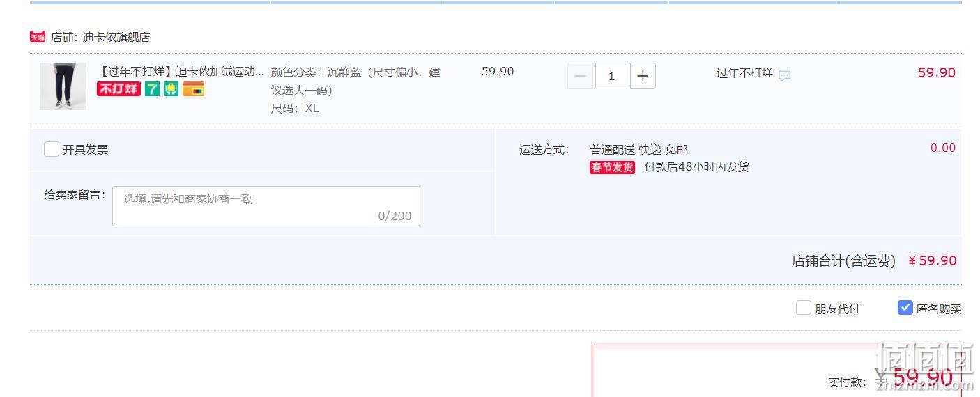Click the shipping fee 0.00
The height and width of the screenshot is (397, 980).
click(943, 148)
